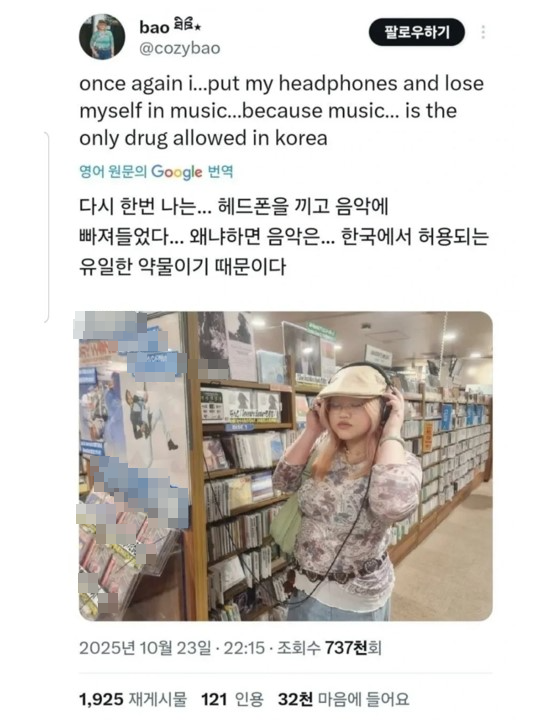Open the bao display name profile link
The width and height of the screenshot is (551, 724).
[154, 28]
